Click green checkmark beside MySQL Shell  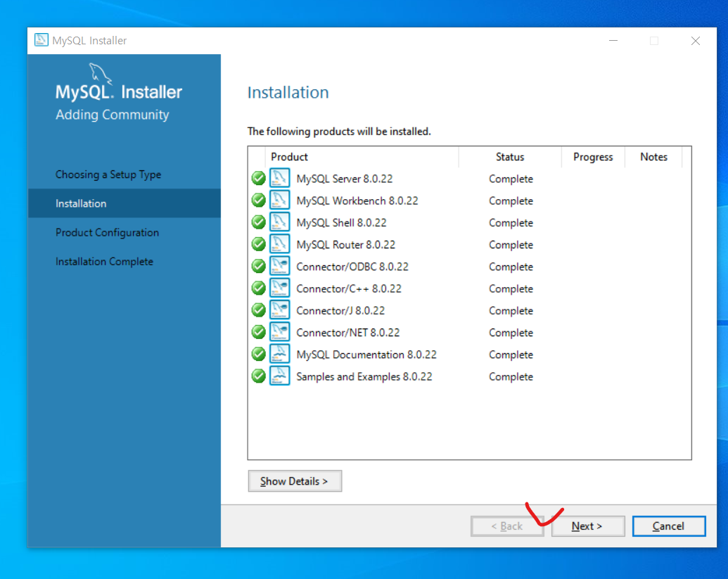coord(259,222)
